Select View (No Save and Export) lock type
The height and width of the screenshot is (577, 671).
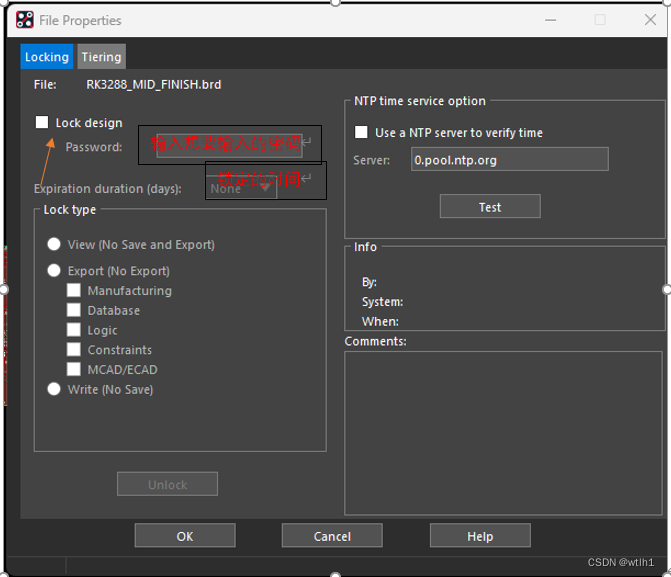(x=54, y=245)
